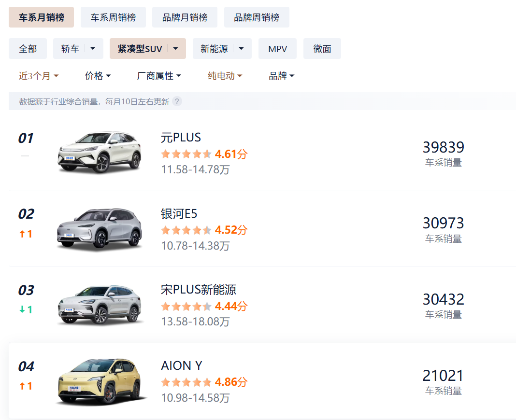Image resolution: width=516 pixels, height=420 pixels.
Task: Open the AION Y car thumbnail
Action: 100,381
